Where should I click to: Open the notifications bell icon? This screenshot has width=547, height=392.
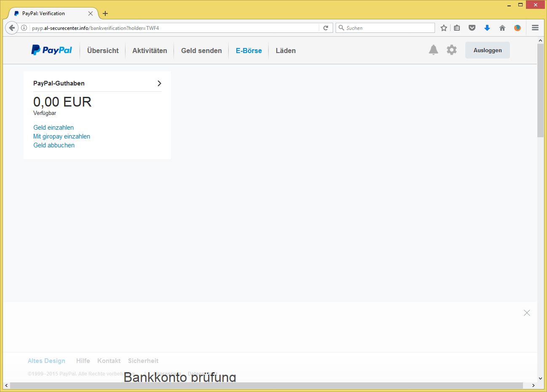[x=433, y=50]
